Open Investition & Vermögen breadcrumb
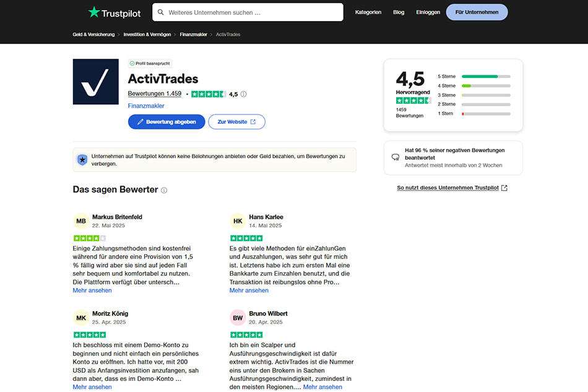The image size is (588, 392). pyautogui.click(x=147, y=35)
